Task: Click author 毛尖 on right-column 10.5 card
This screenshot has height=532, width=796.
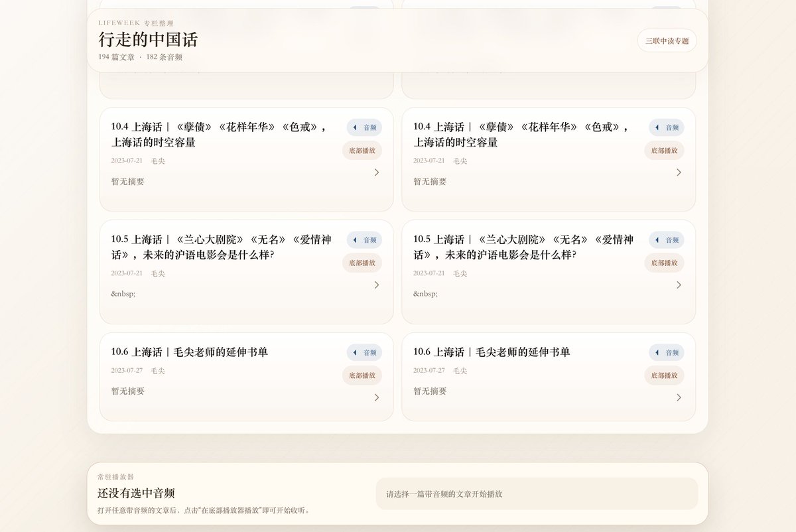Action: click(x=460, y=274)
